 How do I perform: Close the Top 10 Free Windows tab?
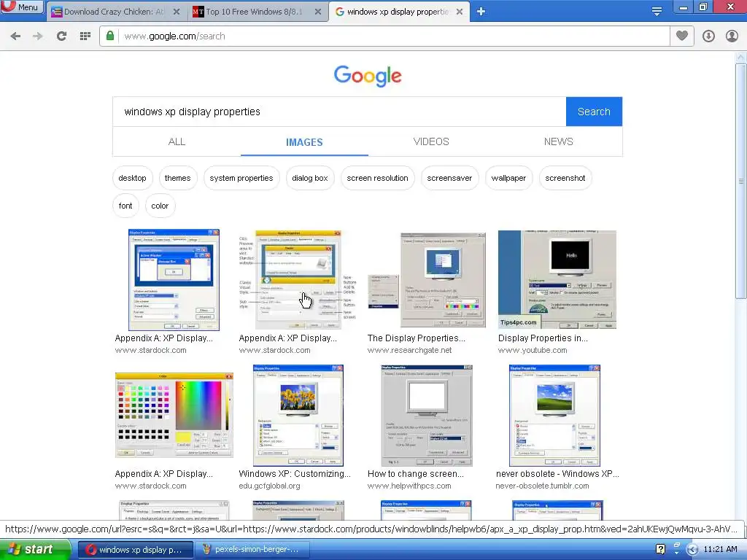coord(318,12)
